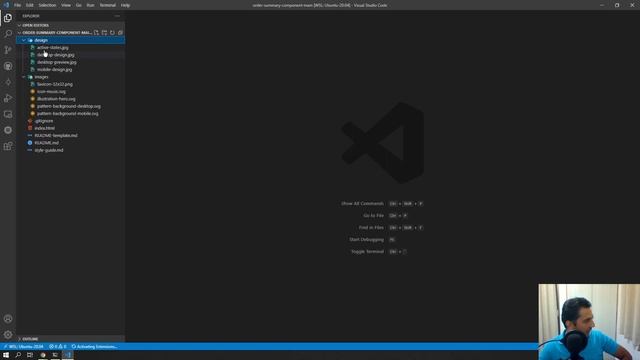Open the Go menu

coord(79,5)
